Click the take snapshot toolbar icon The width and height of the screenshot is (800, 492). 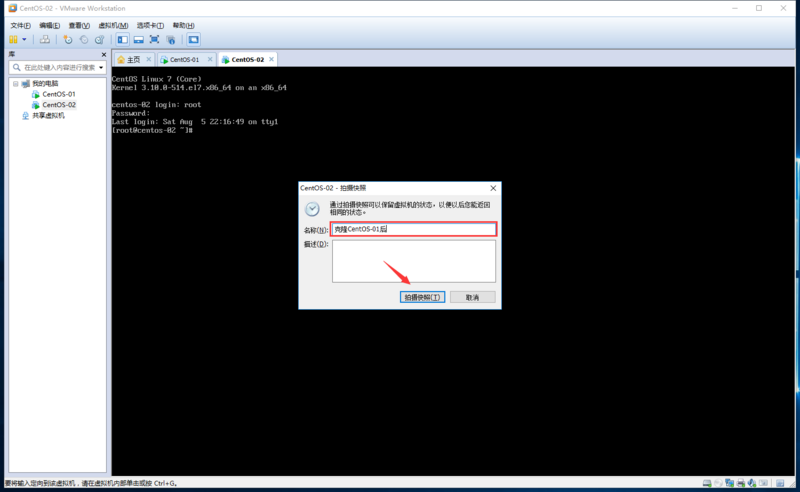click(x=67, y=39)
